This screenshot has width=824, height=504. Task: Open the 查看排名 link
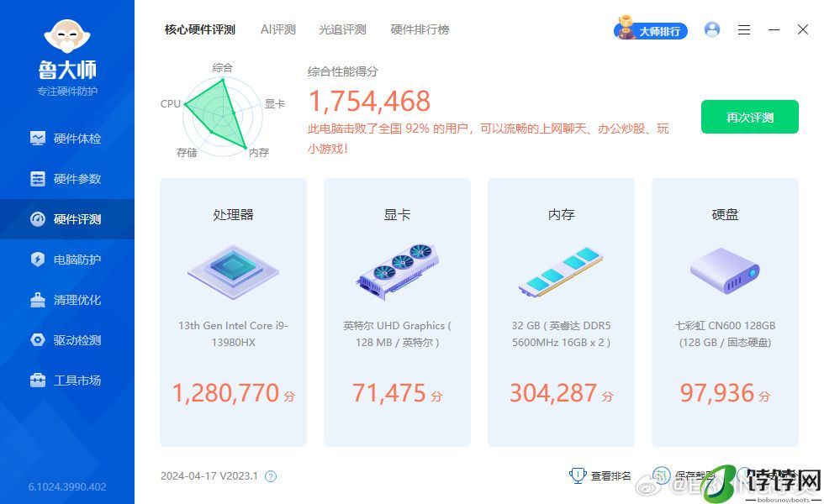tap(610, 475)
